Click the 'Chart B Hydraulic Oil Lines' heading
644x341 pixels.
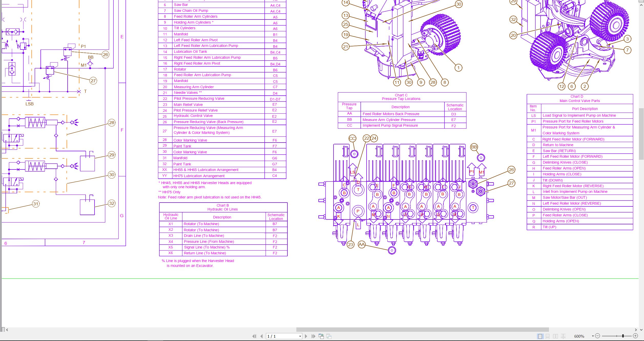pos(223,207)
